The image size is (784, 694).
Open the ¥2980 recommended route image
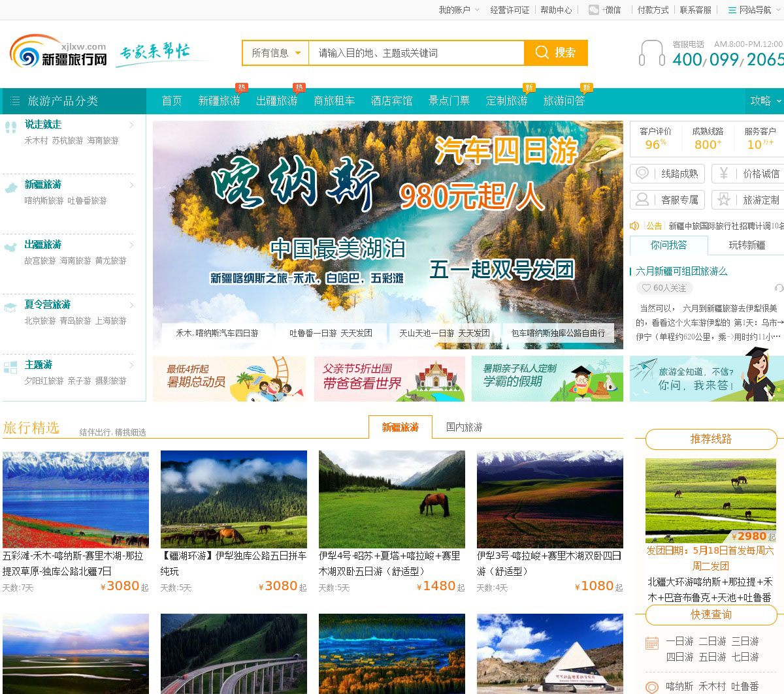pos(711,500)
